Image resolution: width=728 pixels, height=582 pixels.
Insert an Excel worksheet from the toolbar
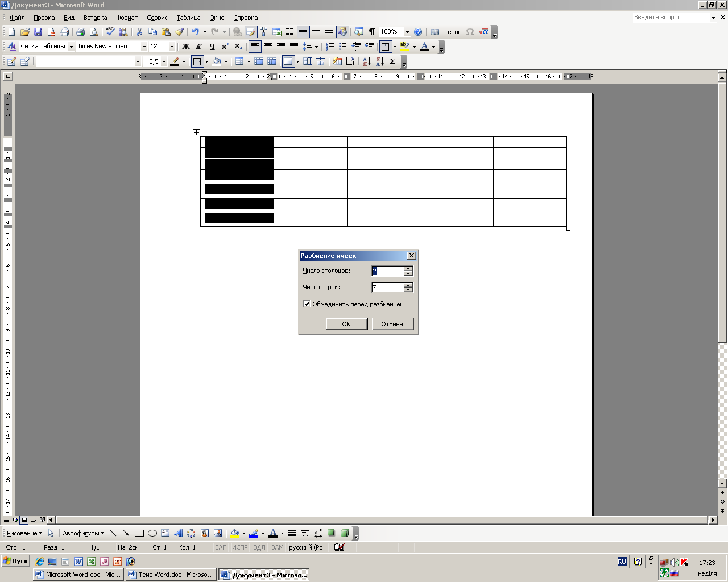coord(277,32)
